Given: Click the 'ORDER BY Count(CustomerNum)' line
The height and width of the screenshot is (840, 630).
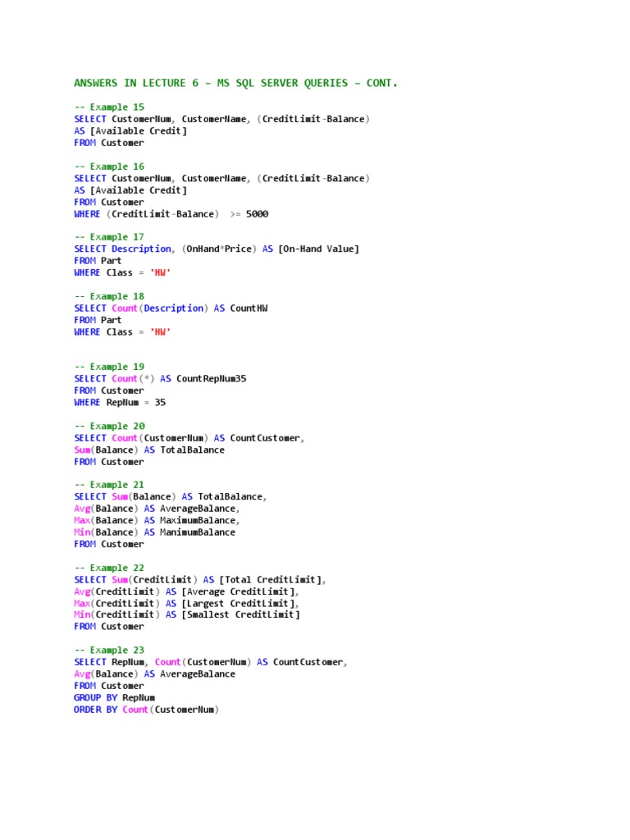Looking at the screenshot, I should [x=147, y=710].
